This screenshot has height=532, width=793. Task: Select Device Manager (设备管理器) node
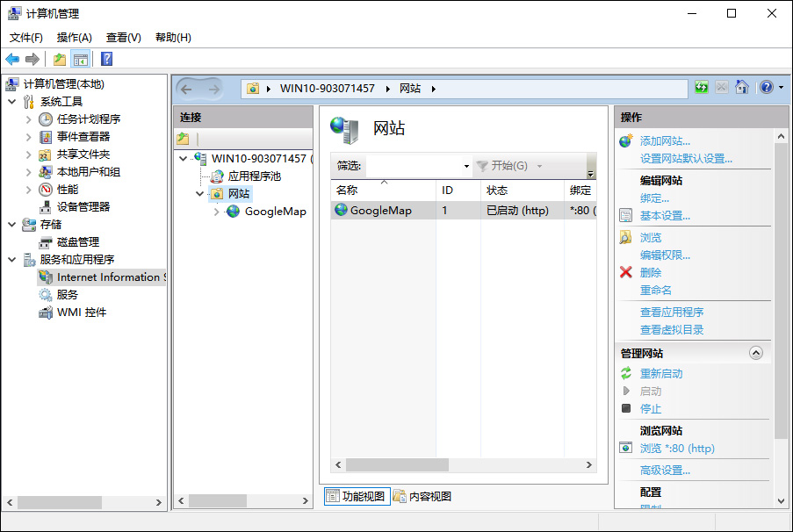click(83, 207)
